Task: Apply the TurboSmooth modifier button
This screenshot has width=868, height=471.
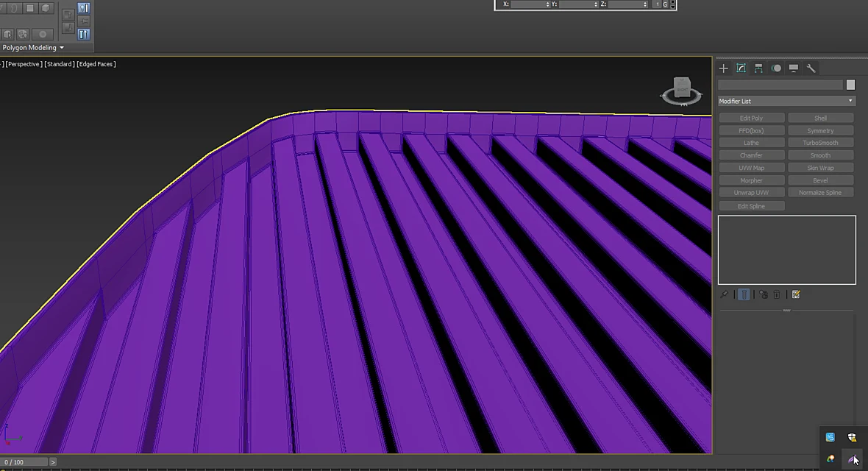Action: pyautogui.click(x=820, y=143)
